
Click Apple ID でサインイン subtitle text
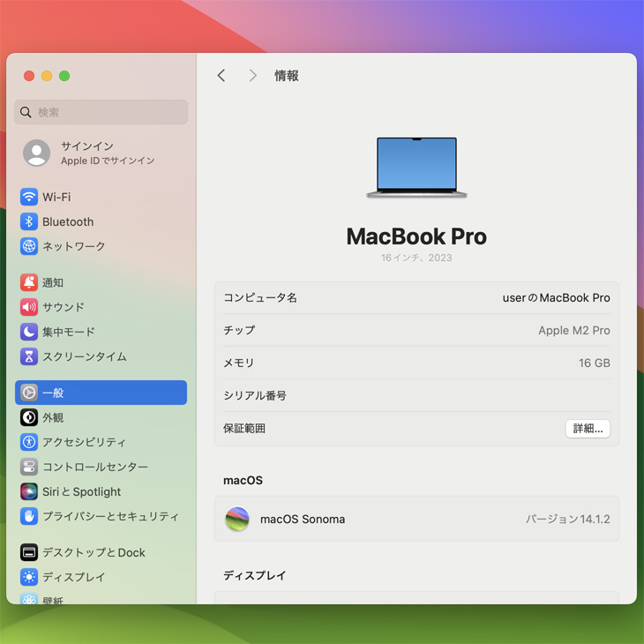tap(108, 161)
